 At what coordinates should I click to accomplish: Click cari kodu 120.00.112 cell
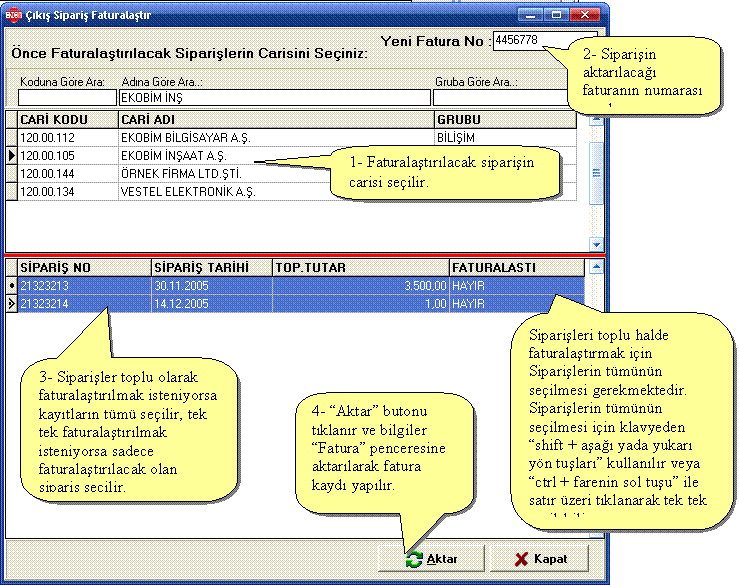[x=67, y=138]
